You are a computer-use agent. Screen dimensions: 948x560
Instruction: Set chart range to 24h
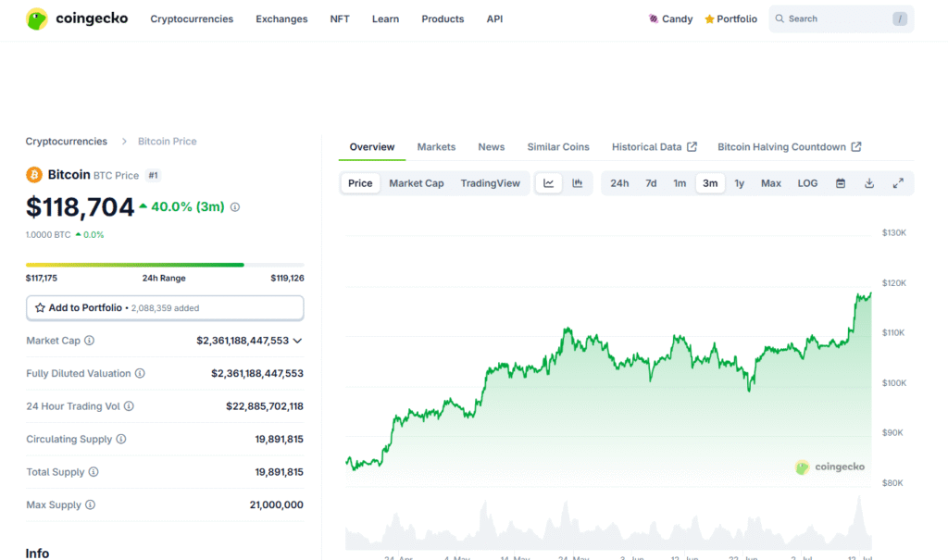(x=619, y=183)
